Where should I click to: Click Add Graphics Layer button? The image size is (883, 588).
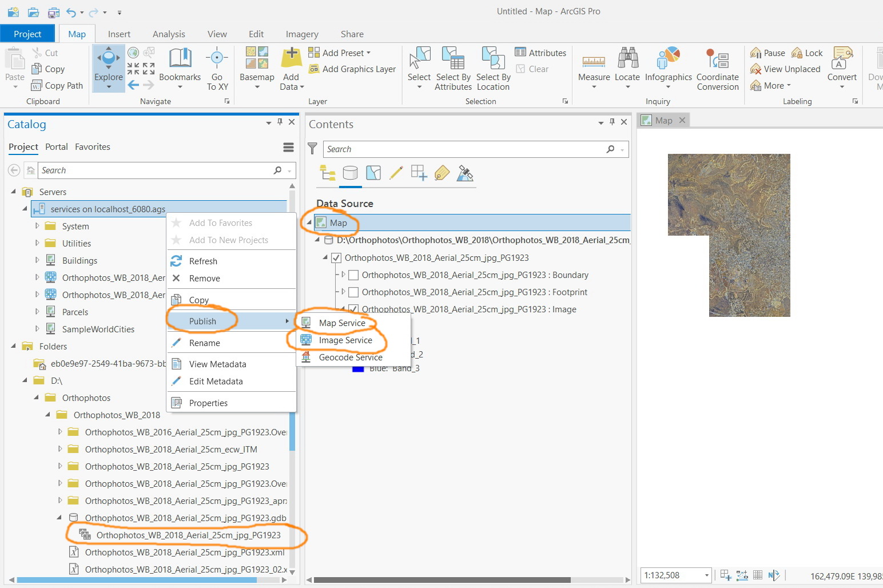click(352, 69)
